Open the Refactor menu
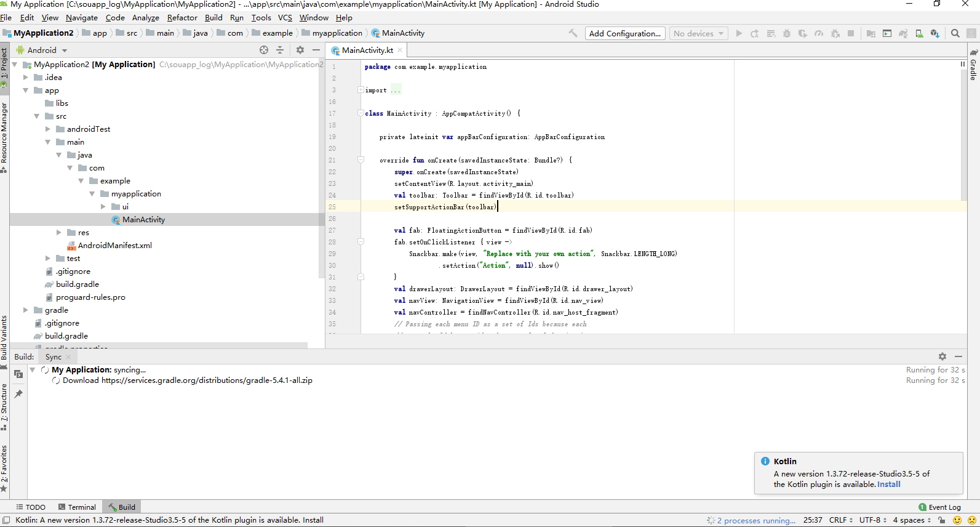980x527 pixels. [182, 17]
